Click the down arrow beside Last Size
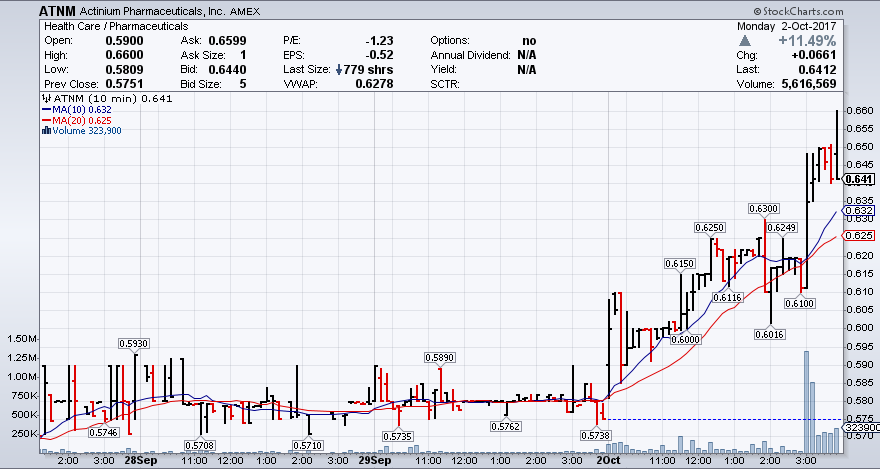Screen dimensions: 880x469 337,70
